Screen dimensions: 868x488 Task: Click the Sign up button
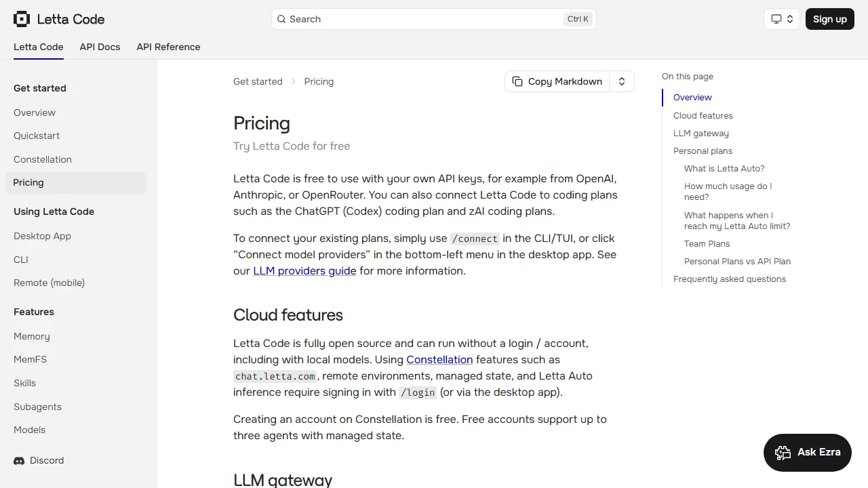829,19
